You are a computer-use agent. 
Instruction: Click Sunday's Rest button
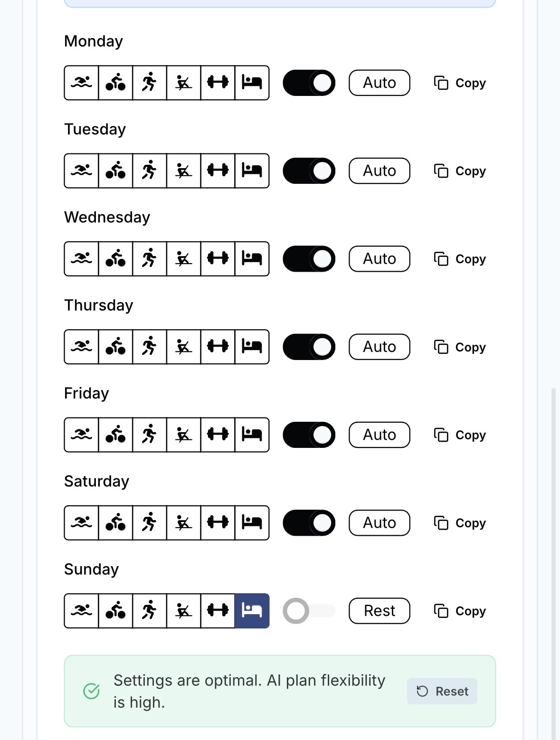tap(379, 611)
